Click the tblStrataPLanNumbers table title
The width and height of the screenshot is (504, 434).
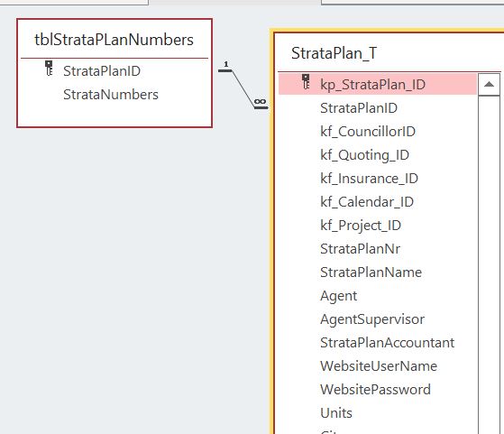[x=114, y=40]
